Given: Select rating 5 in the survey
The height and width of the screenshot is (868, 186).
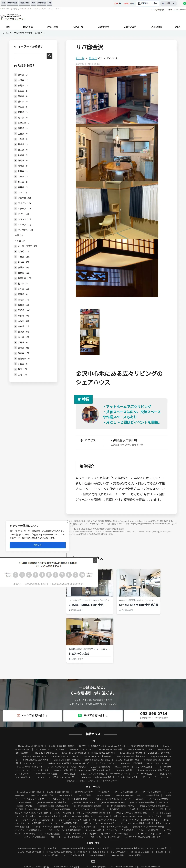Looking at the screenshot, I should coord(49,575).
